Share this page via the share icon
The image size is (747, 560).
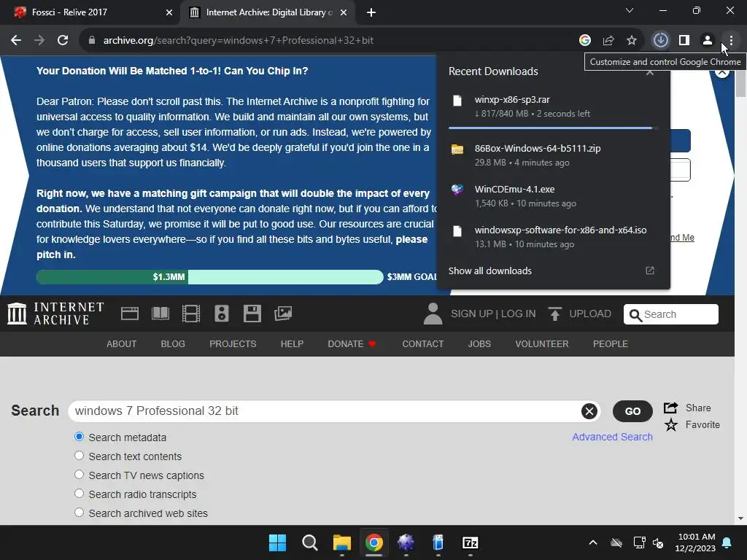coord(608,41)
